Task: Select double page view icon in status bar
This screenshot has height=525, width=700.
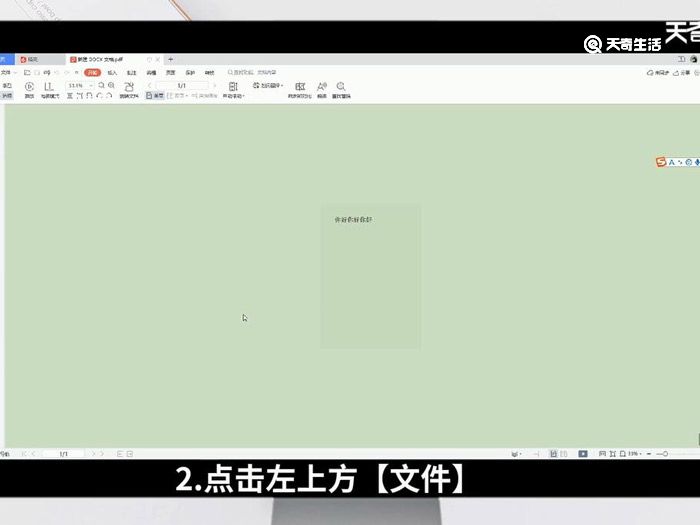Action: click(x=564, y=454)
